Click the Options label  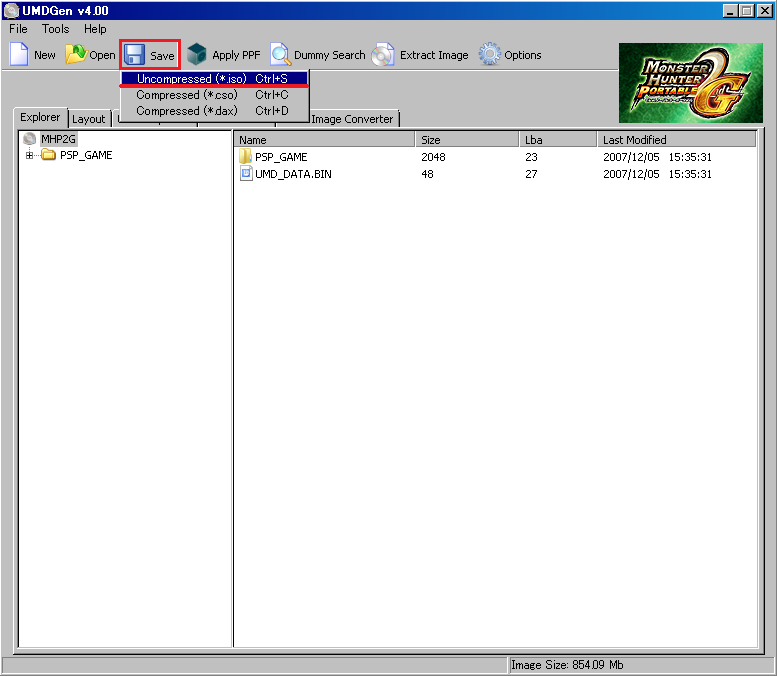point(522,55)
